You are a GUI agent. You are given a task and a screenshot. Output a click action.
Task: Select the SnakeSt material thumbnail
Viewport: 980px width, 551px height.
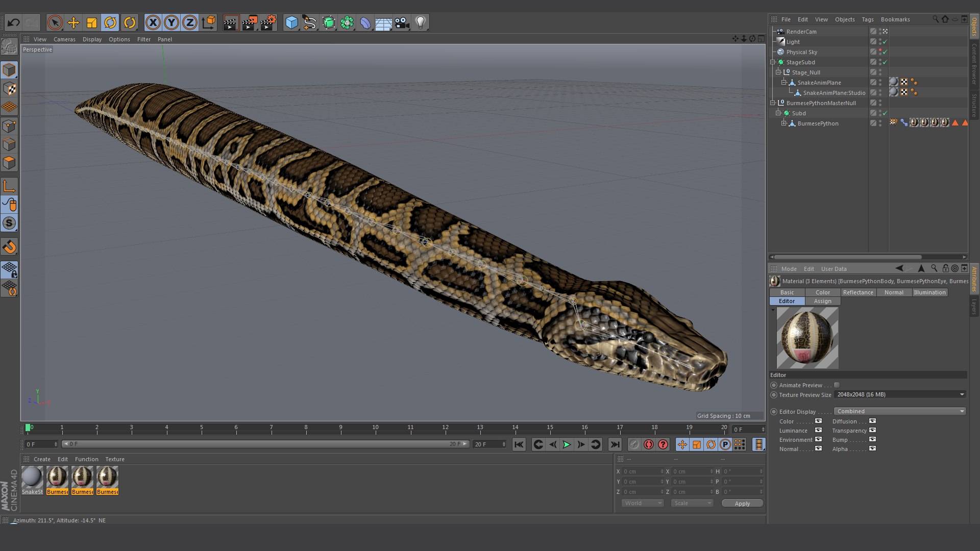pyautogui.click(x=32, y=480)
